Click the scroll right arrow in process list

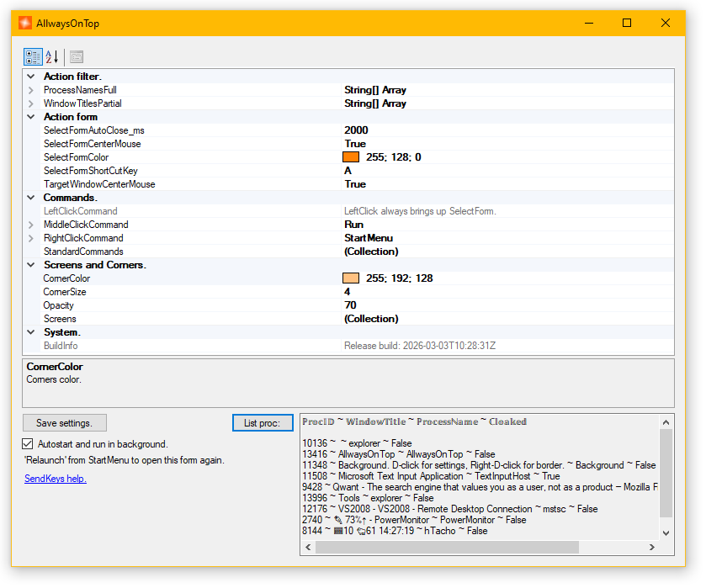click(653, 548)
